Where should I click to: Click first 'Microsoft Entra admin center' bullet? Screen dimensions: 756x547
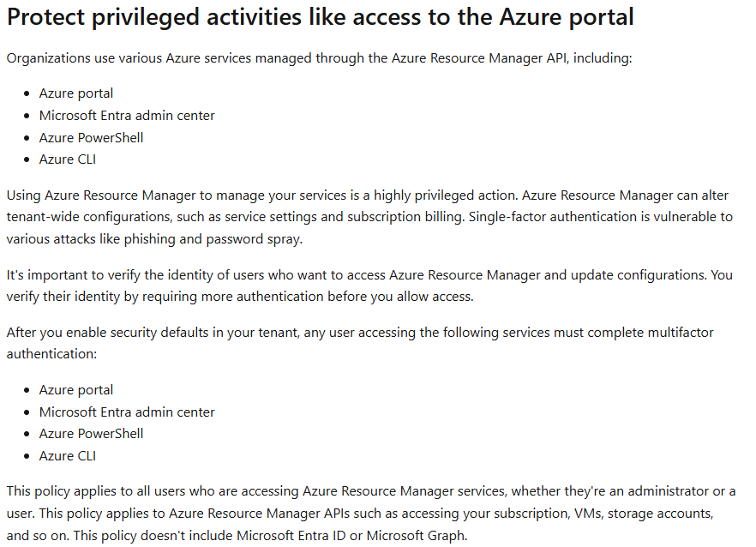(127, 115)
